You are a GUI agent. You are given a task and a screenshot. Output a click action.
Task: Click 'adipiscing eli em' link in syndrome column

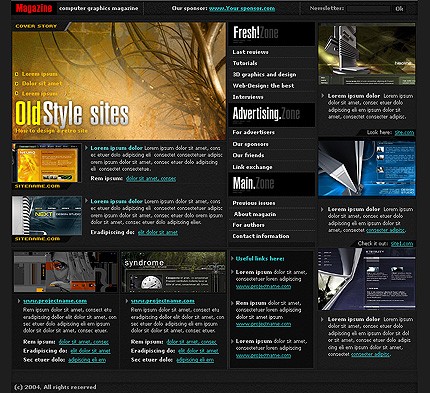point(195,360)
